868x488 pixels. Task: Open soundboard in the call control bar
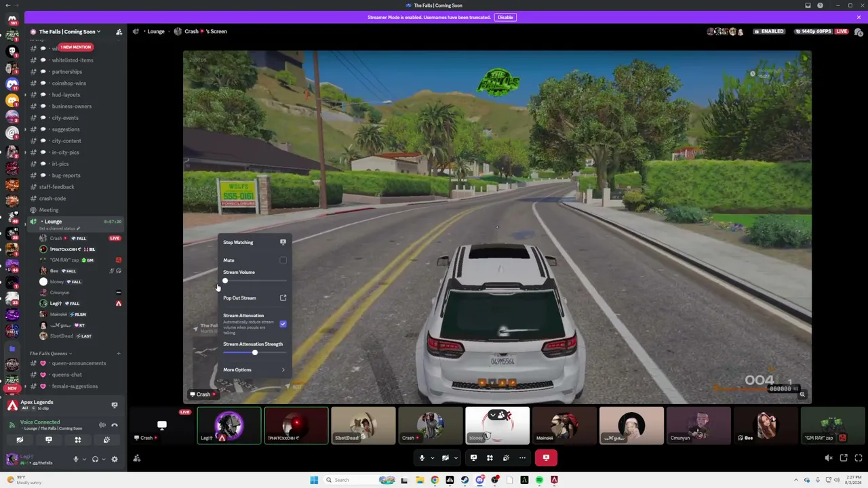pos(506,458)
